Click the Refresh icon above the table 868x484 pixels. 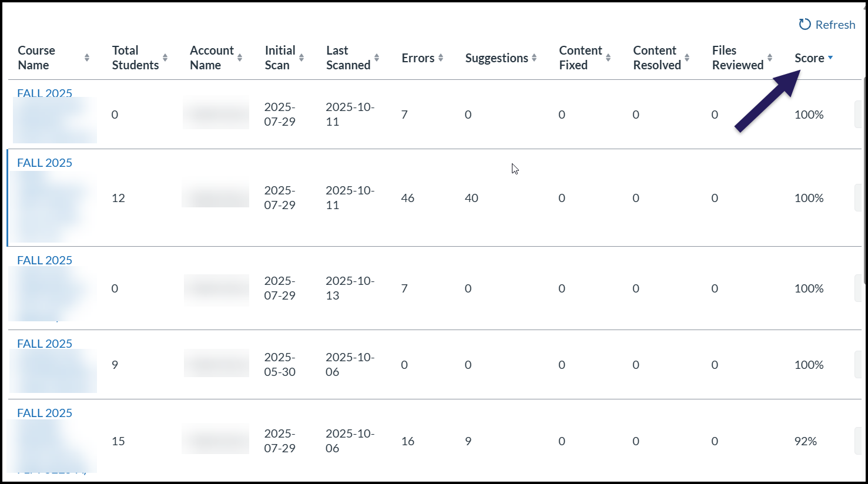click(803, 24)
